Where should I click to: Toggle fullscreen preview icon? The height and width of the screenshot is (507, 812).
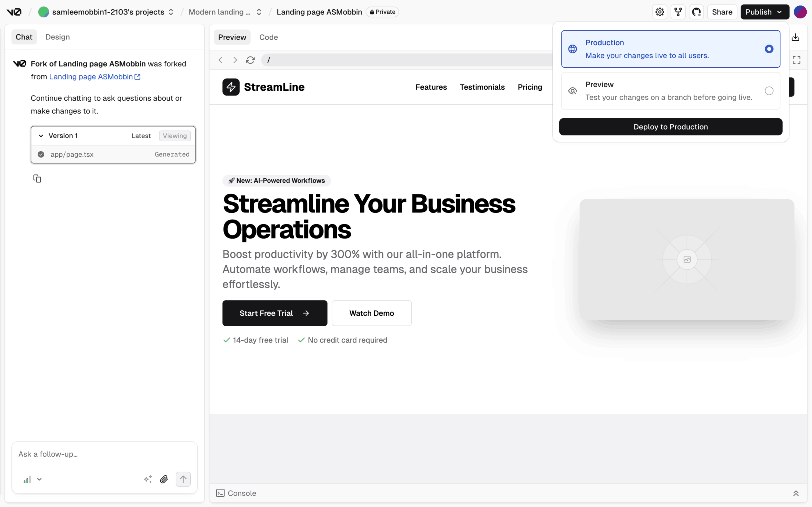796,60
